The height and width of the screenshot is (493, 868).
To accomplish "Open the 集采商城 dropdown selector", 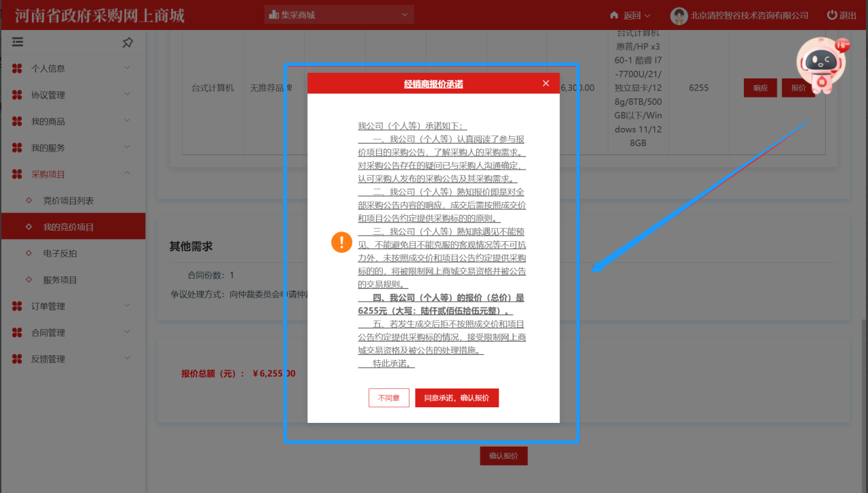I will pos(339,14).
